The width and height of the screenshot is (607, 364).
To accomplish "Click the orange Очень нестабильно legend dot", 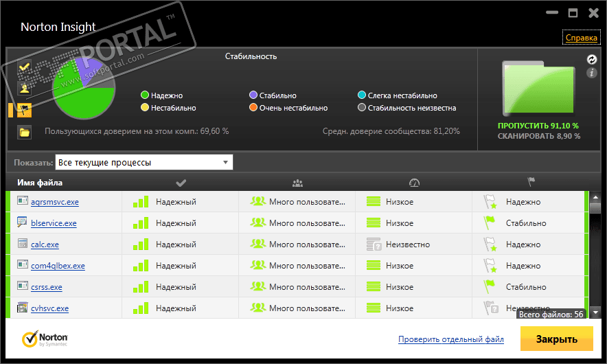I will (253, 107).
